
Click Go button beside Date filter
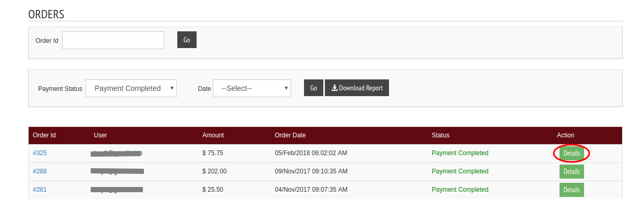tap(313, 88)
